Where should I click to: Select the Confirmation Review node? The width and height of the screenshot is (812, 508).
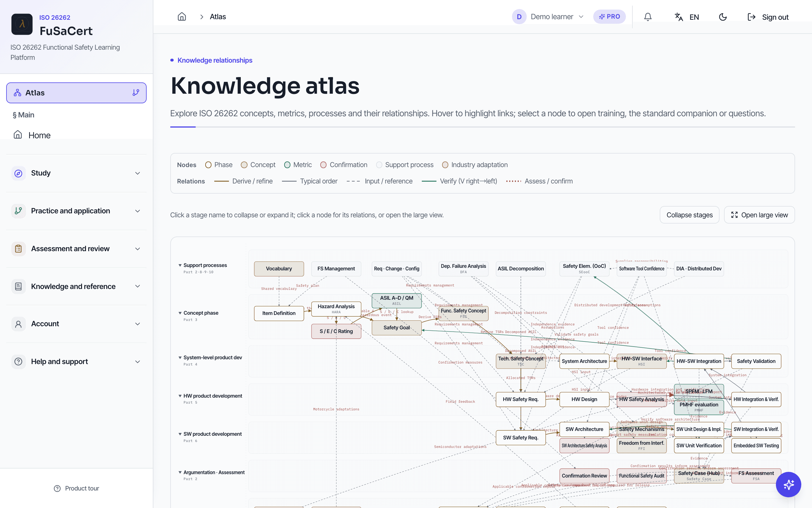(x=584, y=476)
